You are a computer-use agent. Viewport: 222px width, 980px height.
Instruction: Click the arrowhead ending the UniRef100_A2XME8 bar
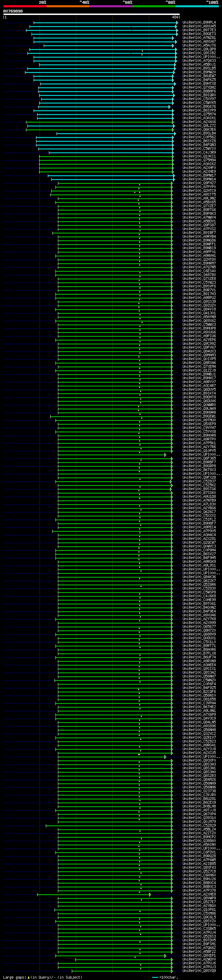[x=150, y=894]
